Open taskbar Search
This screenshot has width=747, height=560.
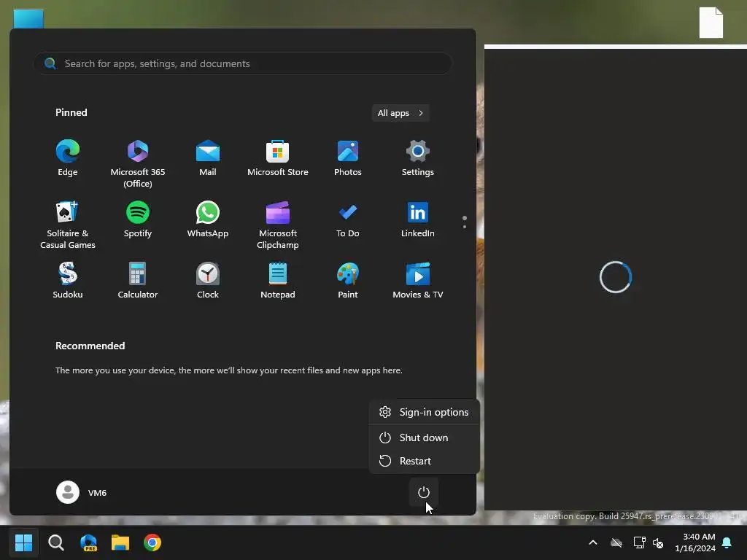tap(55, 542)
